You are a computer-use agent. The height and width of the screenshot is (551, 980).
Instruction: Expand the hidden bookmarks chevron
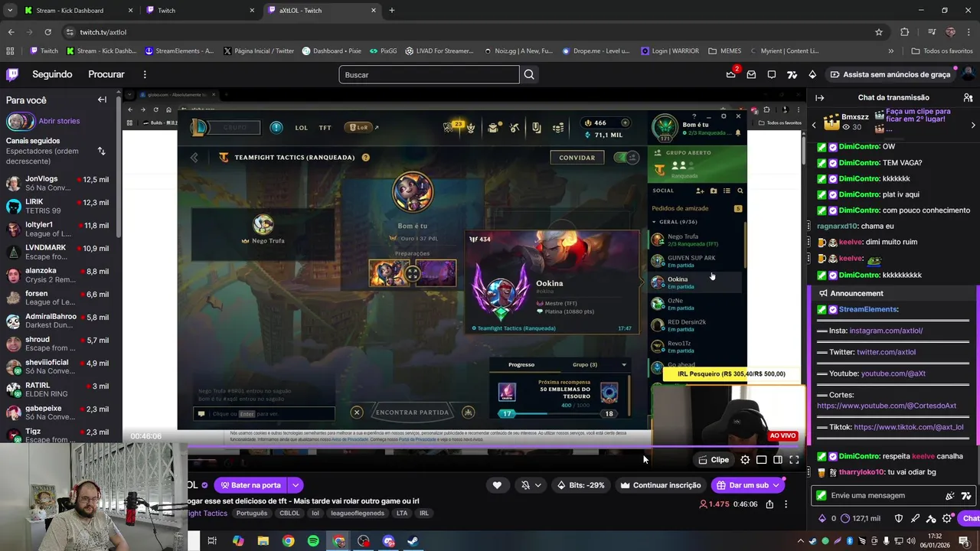[x=890, y=51]
